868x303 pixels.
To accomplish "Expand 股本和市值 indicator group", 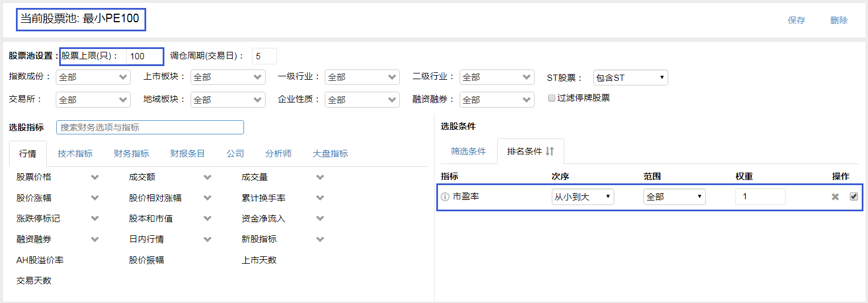I will pos(208,218).
